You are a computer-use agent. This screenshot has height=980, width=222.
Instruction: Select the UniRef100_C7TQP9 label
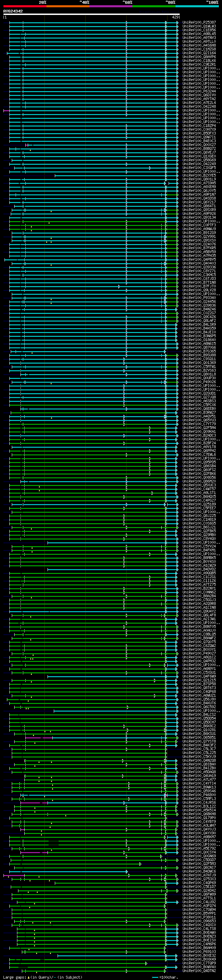click(x=199, y=963)
